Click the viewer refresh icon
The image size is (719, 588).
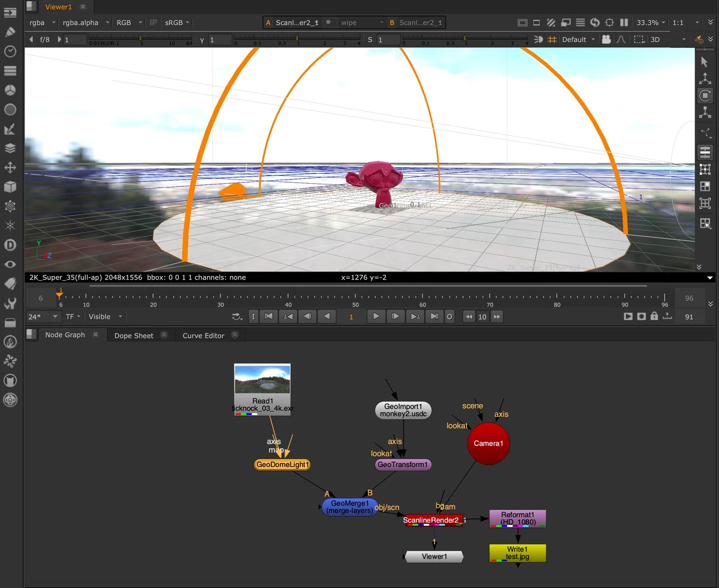tap(595, 23)
